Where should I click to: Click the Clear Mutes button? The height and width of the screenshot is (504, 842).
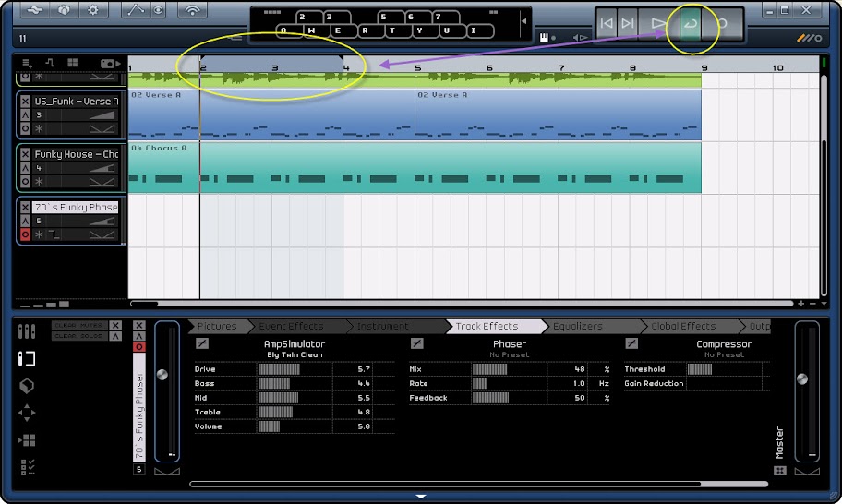pos(79,325)
